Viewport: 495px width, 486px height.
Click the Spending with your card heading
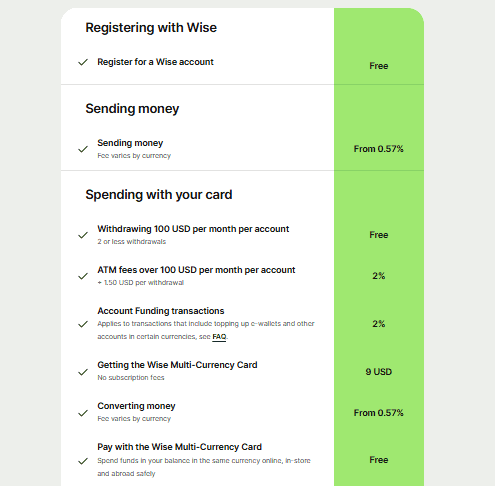pyautogui.click(x=159, y=195)
